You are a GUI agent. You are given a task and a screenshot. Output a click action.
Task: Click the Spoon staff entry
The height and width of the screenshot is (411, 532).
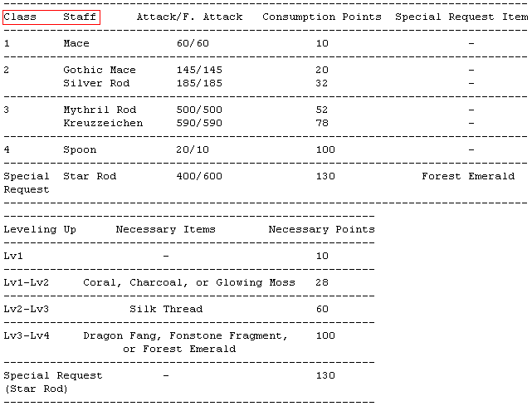click(80, 150)
